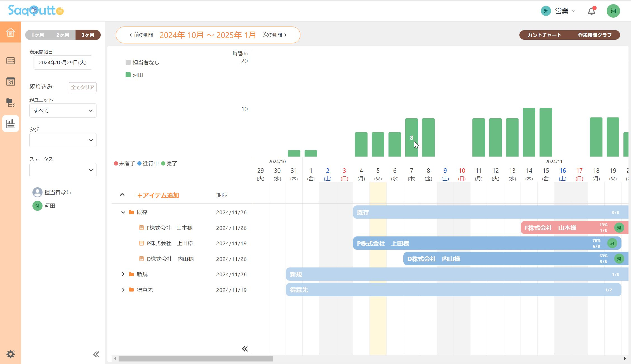Screen dimensions: 631x364
Task: Open the ステータス dropdown
Action: point(63,170)
